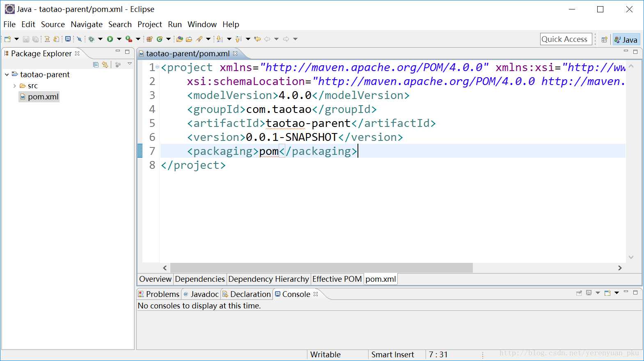Screen dimensions: 644x361
Task: Click the New Java Package icon
Action: [x=149, y=39]
